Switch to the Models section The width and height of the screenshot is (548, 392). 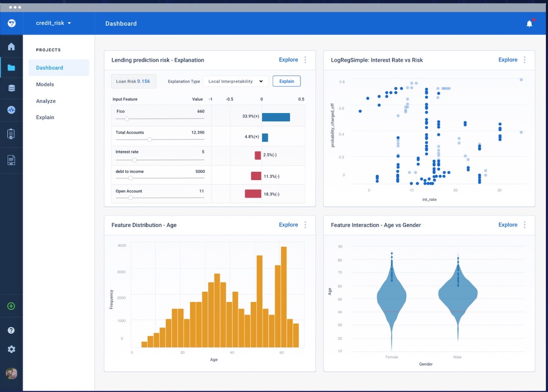point(45,84)
